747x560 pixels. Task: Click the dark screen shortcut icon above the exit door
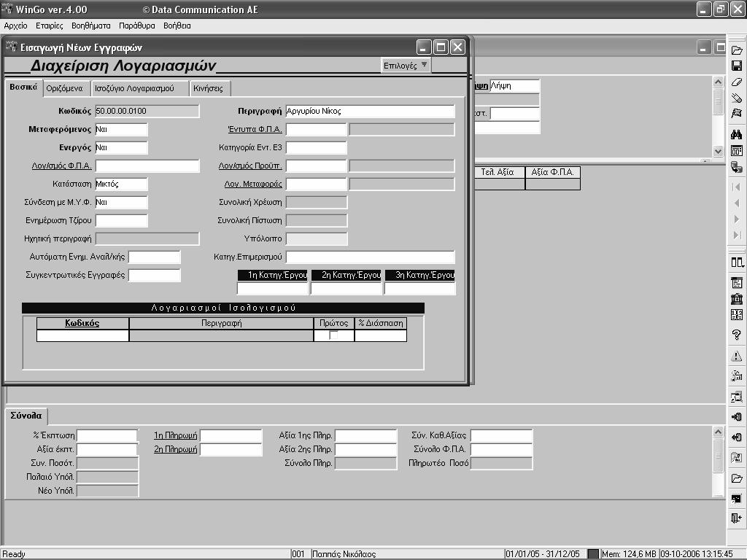point(737,499)
